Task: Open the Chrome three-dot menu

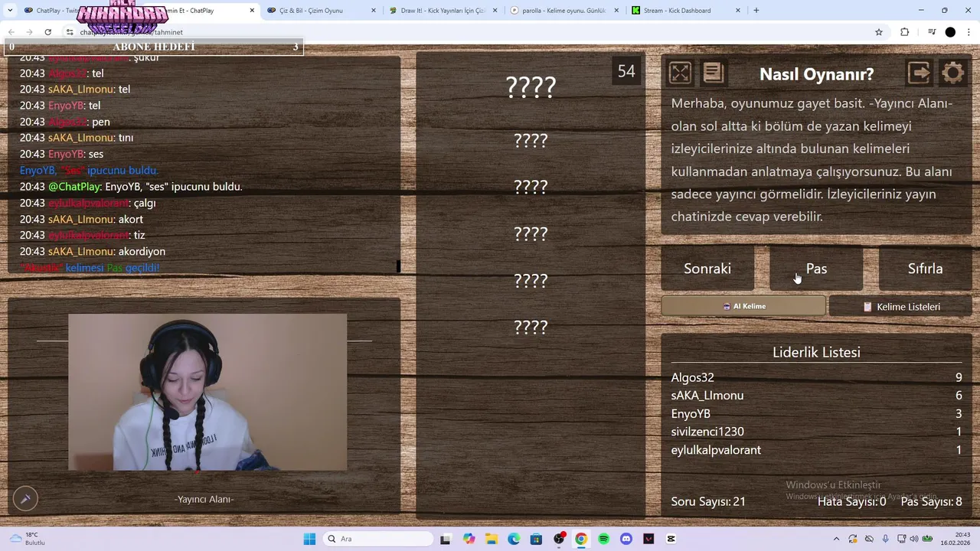Action: click(x=969, y=32)
